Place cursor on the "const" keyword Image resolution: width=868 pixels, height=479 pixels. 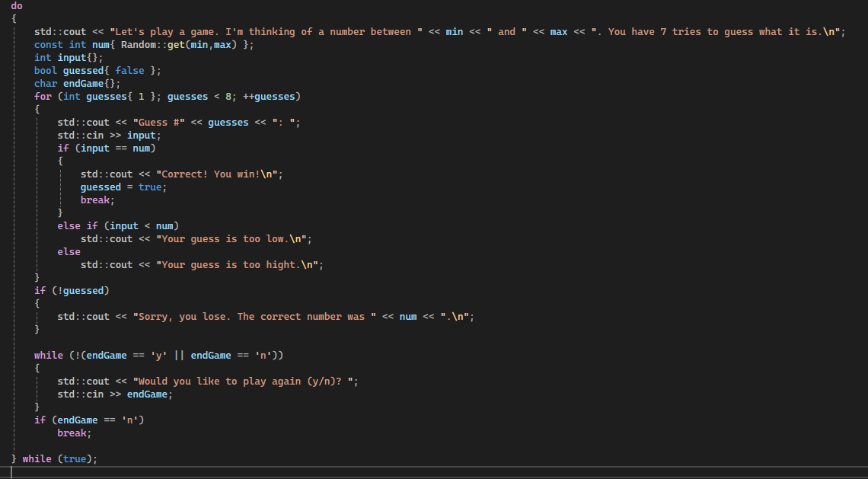[49, 45]
